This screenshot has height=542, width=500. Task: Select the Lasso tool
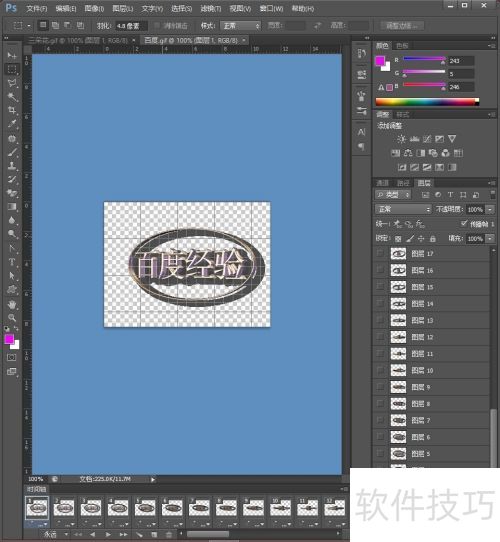click(12, 83)
